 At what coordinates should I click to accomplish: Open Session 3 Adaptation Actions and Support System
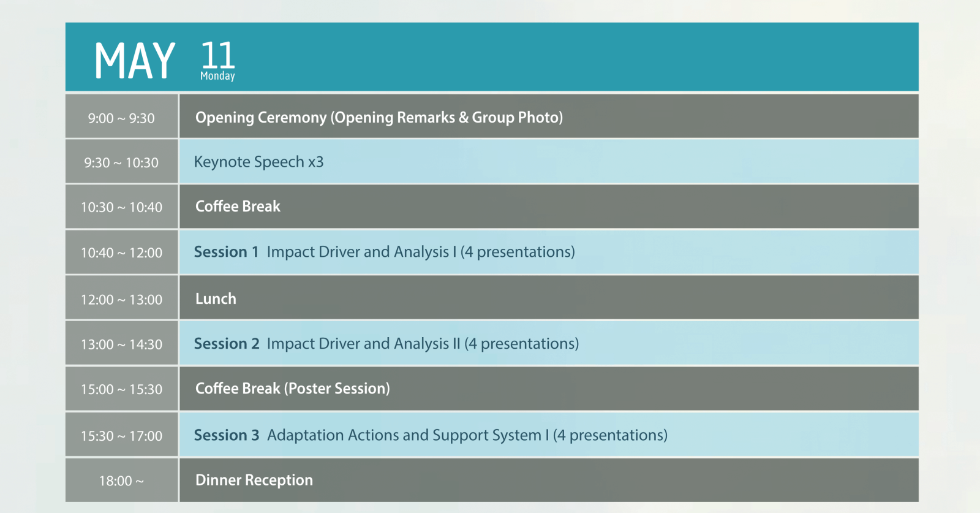coord(430,435)
